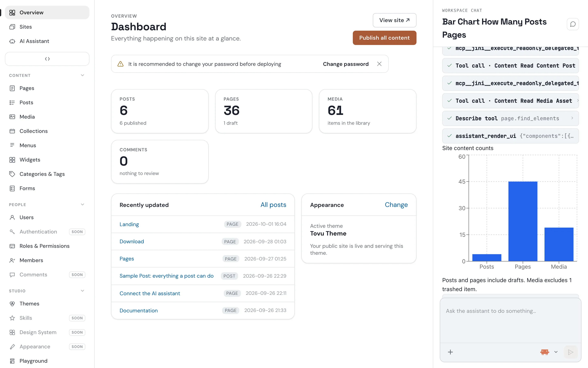Click the Menus icon in sidebar
The image size is (588, 368).
(12, 145)
